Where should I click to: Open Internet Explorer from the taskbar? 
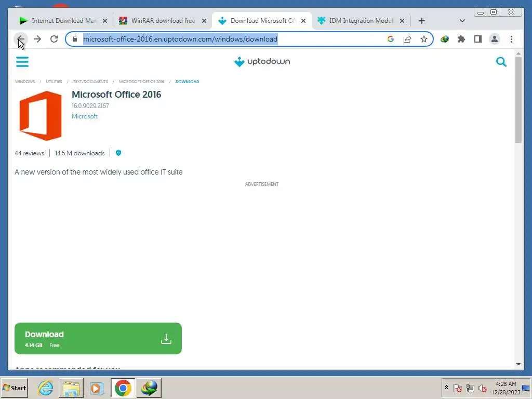pos(45,388)
